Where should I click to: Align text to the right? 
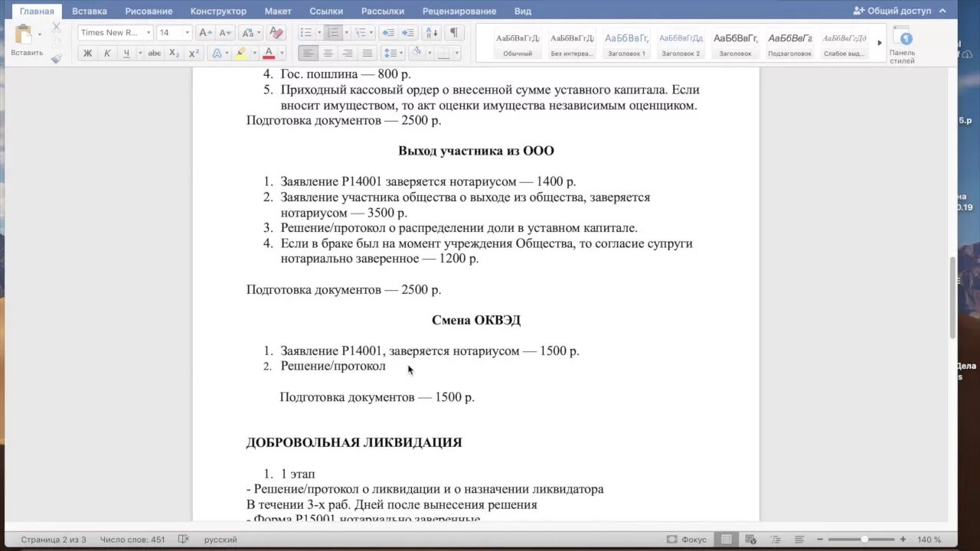pos(348,53)
